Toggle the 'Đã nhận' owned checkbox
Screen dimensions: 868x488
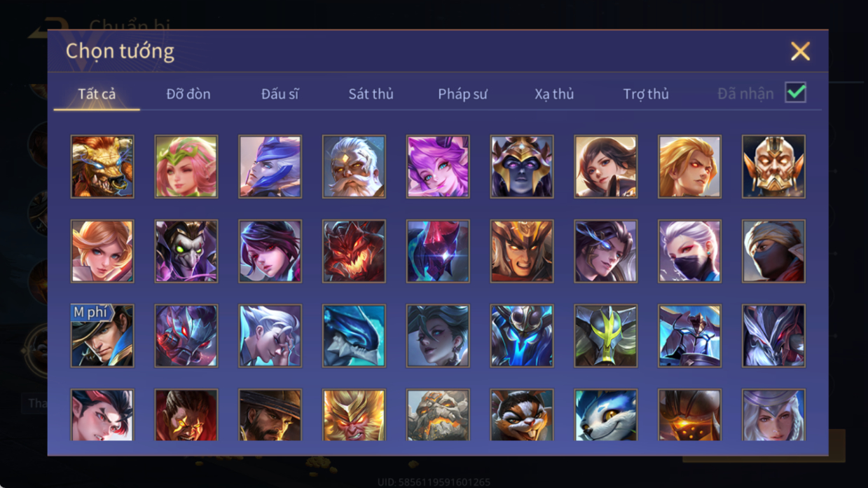pos(795,93)
